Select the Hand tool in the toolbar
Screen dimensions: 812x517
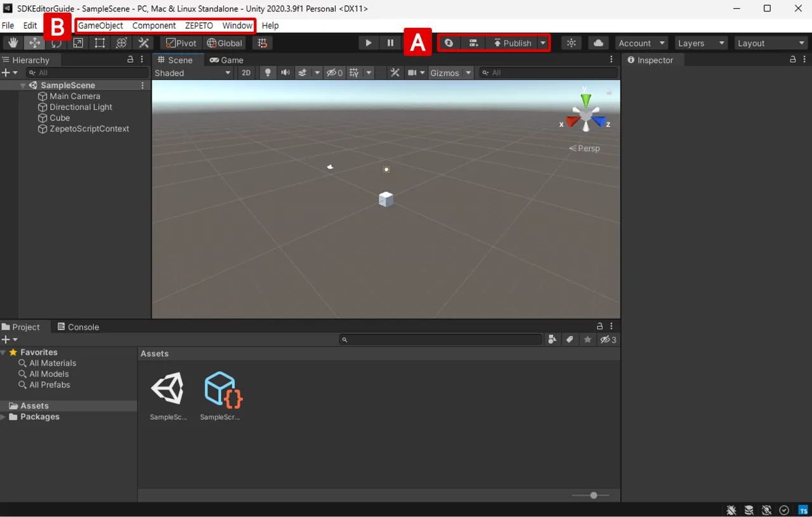click(x=12, y=43)
